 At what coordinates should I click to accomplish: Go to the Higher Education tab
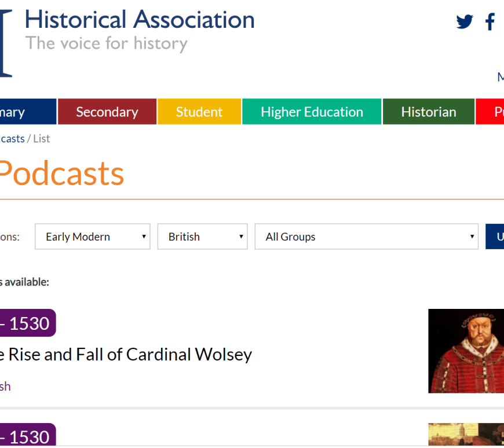[312, 112]
